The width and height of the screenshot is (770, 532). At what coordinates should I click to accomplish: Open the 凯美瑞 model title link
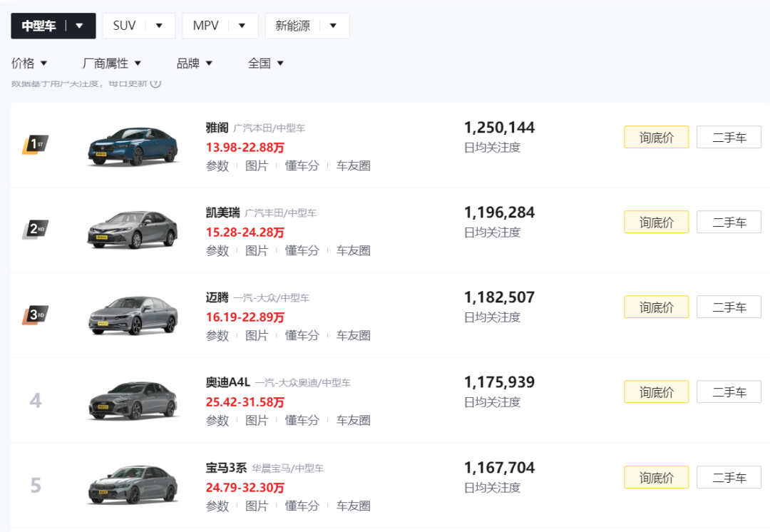223,213
